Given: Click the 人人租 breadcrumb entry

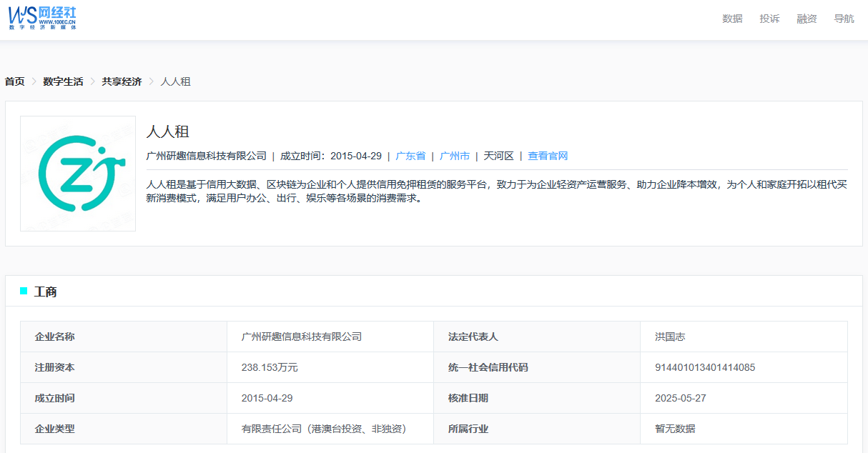Looking at the screenshot, I should (175, 81).
